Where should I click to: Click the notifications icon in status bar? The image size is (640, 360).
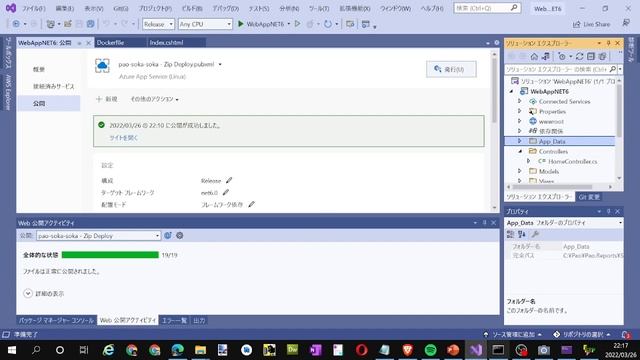pos(626,334)
